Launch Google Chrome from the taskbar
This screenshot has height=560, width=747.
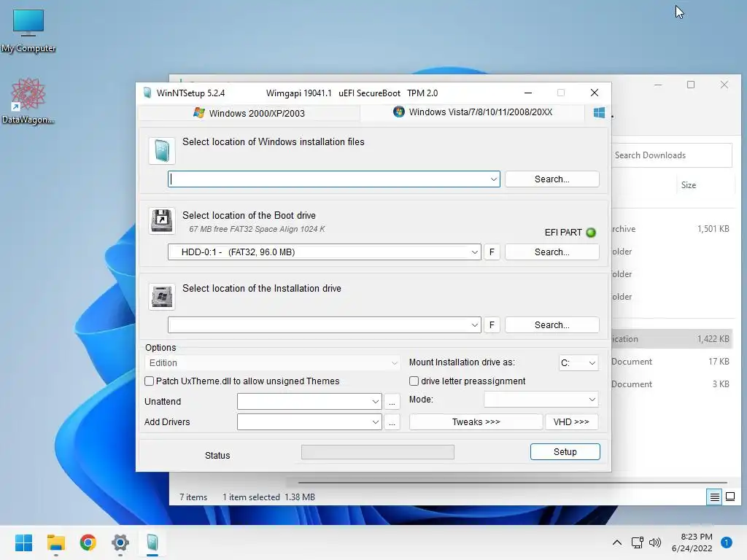[88, 542]
